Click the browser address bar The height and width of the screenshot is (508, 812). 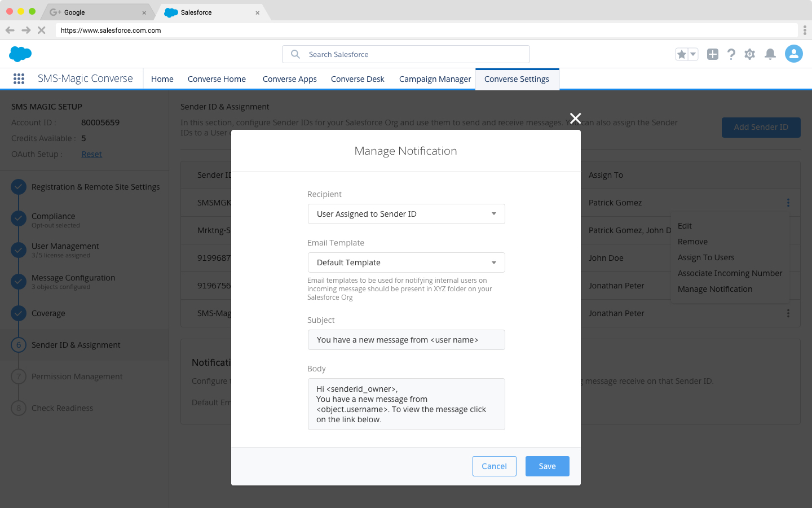pyautogui.click(x=426, y=30)
